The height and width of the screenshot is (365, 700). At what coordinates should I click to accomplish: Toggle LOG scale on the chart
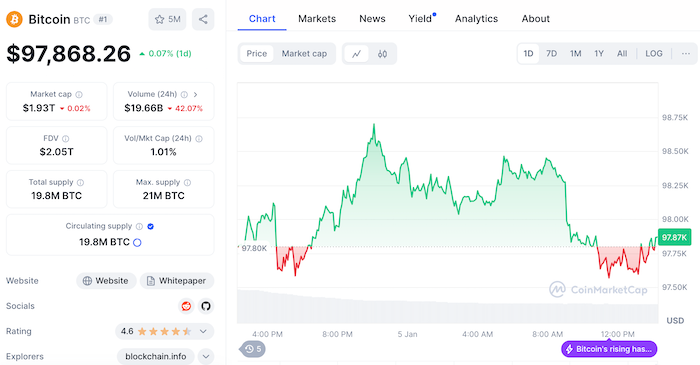[x=654, y=54]
